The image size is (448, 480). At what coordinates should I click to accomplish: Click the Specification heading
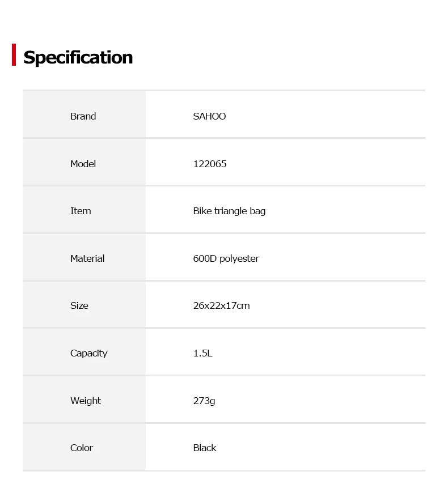click(x=78, y=57)
